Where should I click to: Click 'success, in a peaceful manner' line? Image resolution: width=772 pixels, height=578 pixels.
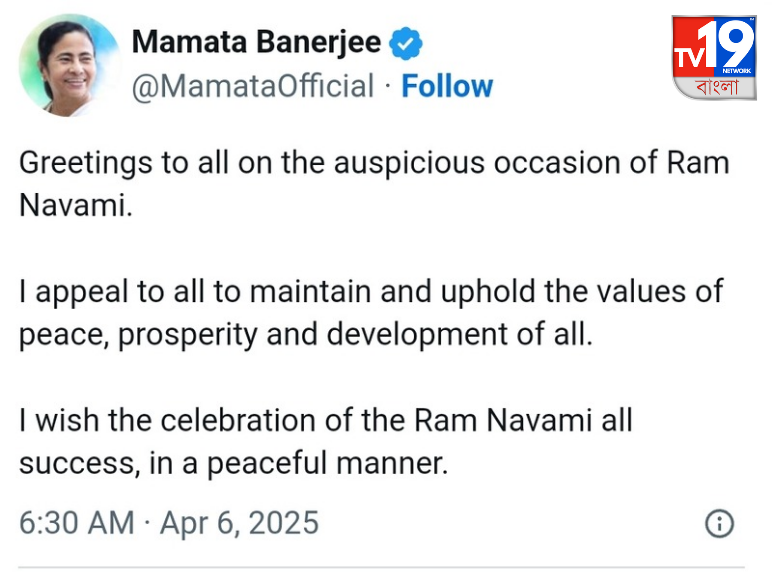pyautogui.click(x=234, y=464)
